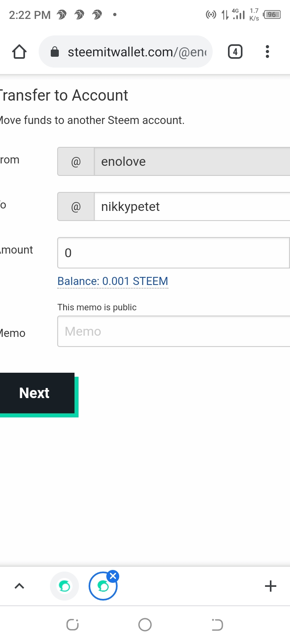Viewport: 290px width, 644px height.
Task: Open the Chrome three-dot menu
Action: 267,52
